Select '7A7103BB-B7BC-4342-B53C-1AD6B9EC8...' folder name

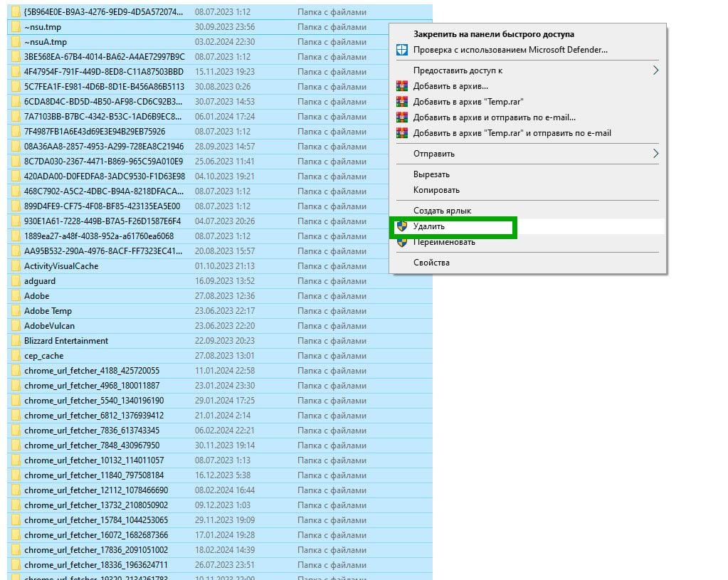click(103, 117)
